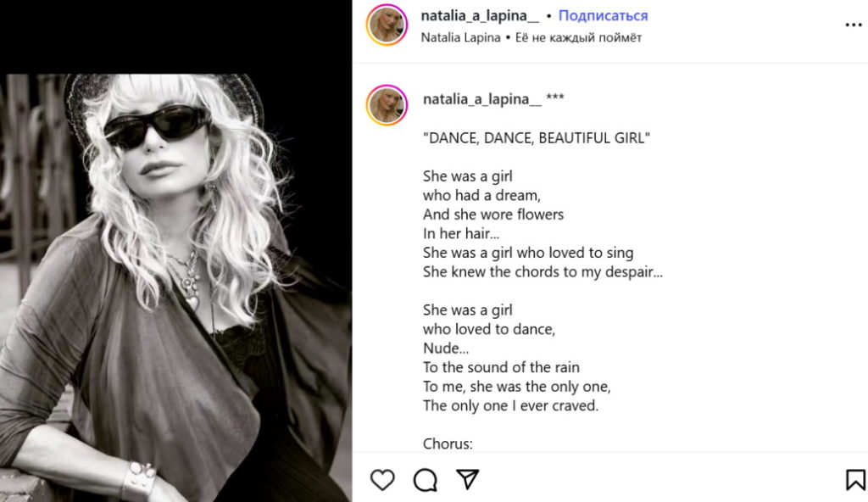Viewport: 868px width, 502px height.
Task: Open comments with the speech bubble icon
Action: tap(426, 480)
